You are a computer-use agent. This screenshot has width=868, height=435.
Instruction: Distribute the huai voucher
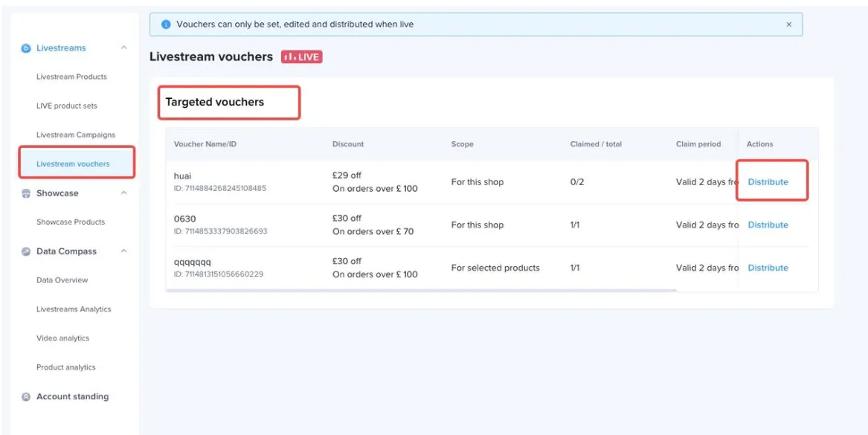point(768,182)
